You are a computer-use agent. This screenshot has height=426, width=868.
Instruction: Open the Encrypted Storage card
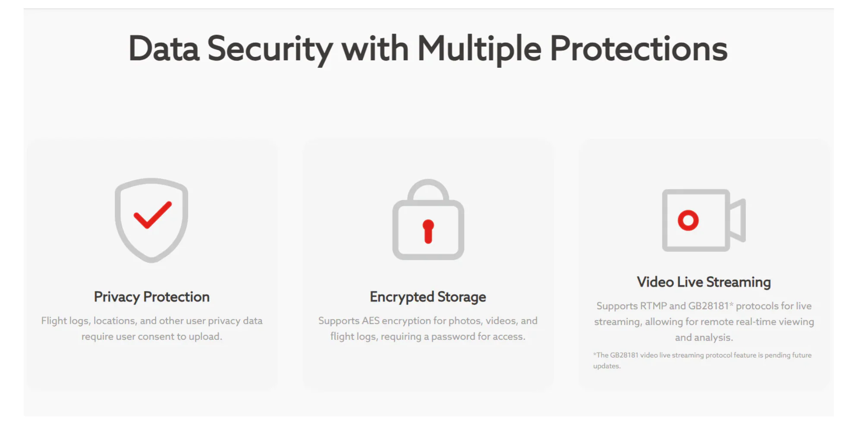tap(428, 264)
